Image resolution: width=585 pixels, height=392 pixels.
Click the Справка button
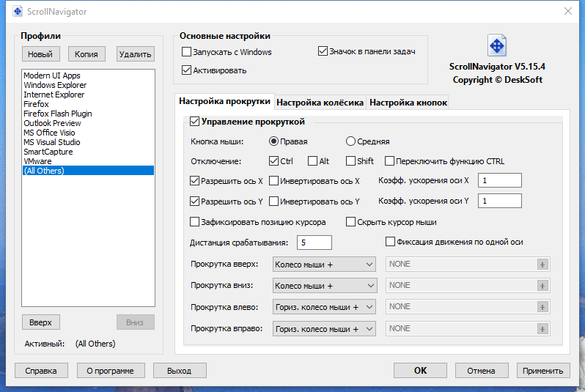(x=41, y=371)
